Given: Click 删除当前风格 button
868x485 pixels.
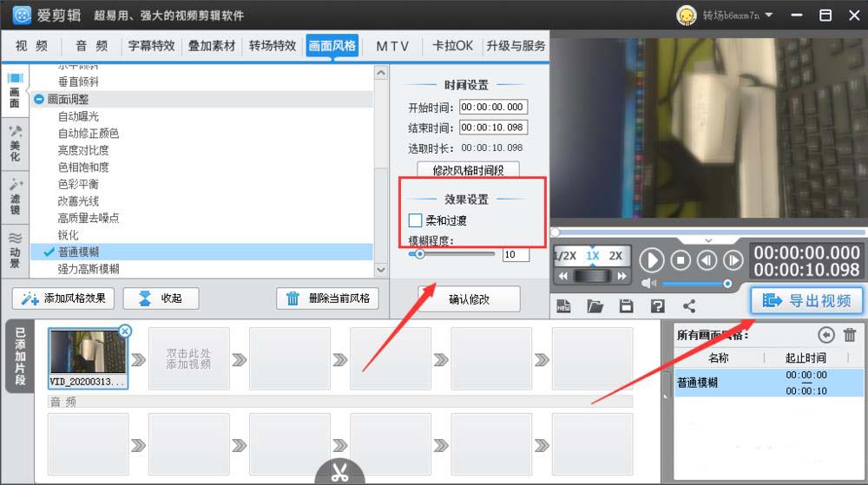Looking at the screenshot, I should click(x=328, y=298).
